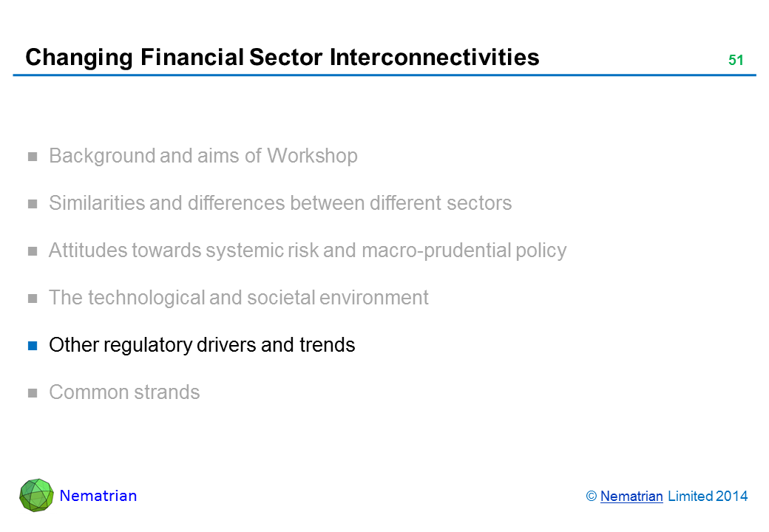Select the Nematrian brand text beside the logo
This screenshot has width=769, height=532.
[x=98, y=496]
